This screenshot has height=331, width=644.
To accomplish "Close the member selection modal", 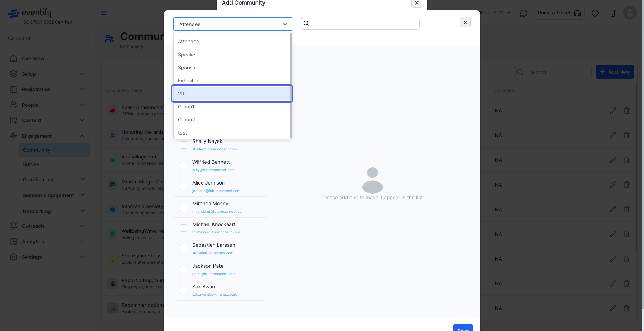I will tap(465, 22).
